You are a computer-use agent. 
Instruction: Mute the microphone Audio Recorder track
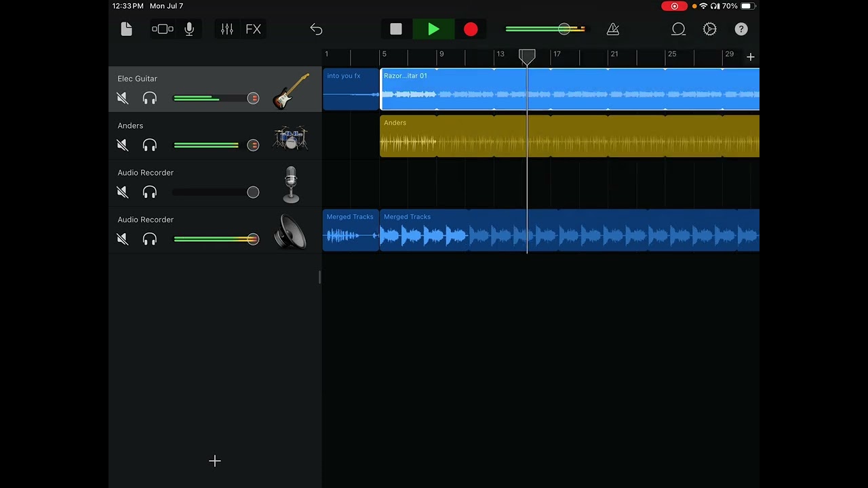(x=123, y=192)
